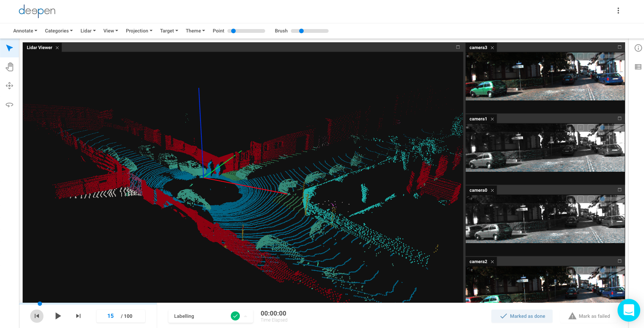Screen dimensions: 644x328
Task: Maximize the camera3 panel
Action: [619, 47]
